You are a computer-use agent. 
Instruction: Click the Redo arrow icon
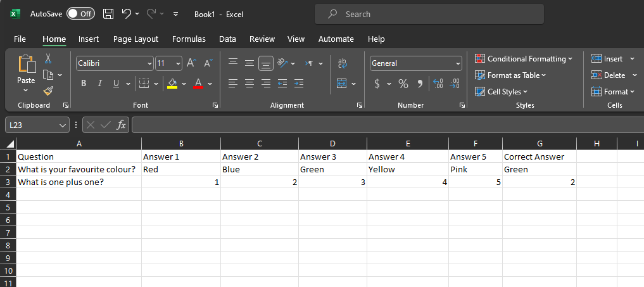pyautogui.click(x=151, y=14)
